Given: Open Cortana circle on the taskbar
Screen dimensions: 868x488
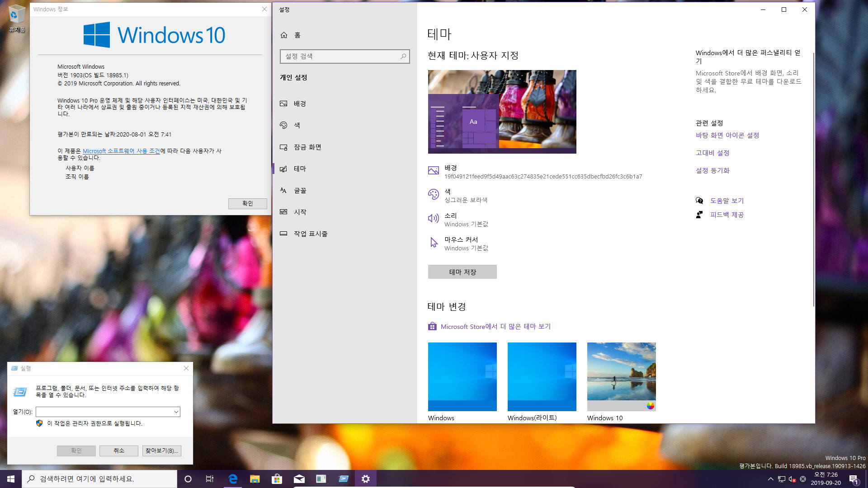Looking at the screenshot, I should pos(188,479).
